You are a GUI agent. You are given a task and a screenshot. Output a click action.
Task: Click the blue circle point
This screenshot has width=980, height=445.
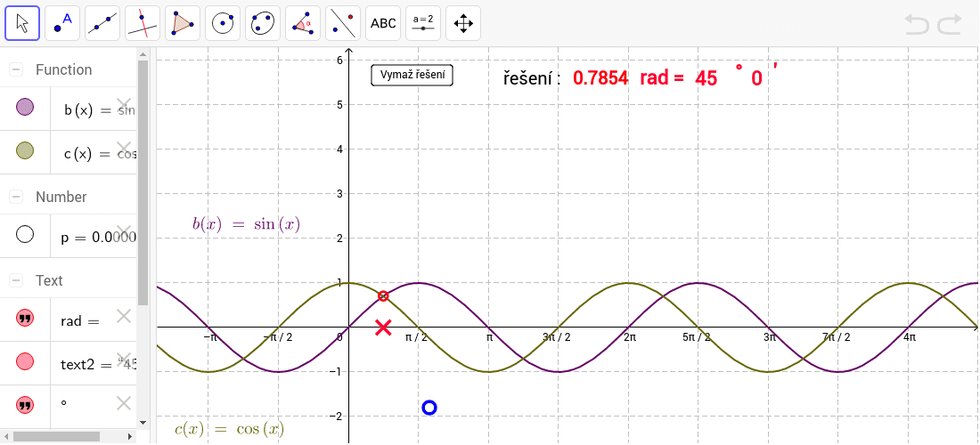pos(429,408)
